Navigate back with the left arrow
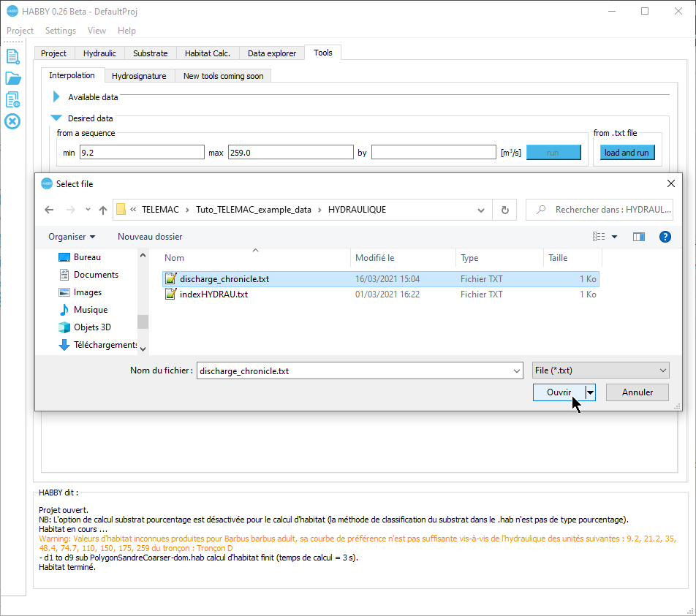This screenshot has height=616, width=696. [49, 210]
